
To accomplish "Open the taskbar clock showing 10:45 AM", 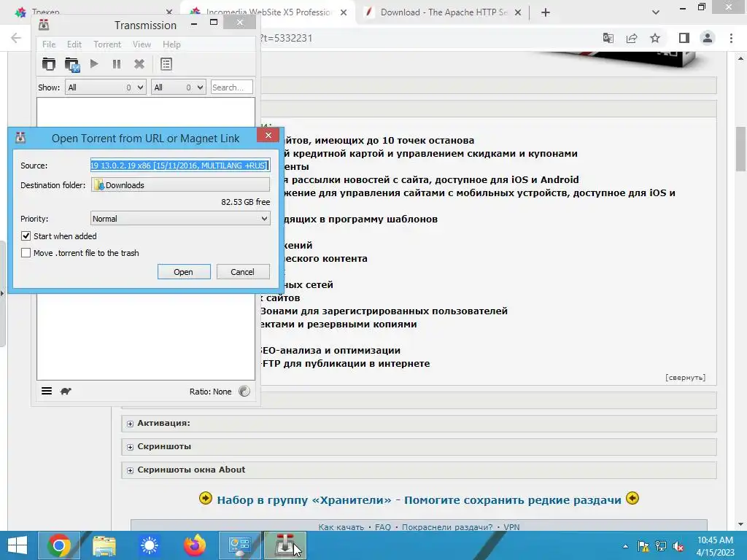I will 716,546.
